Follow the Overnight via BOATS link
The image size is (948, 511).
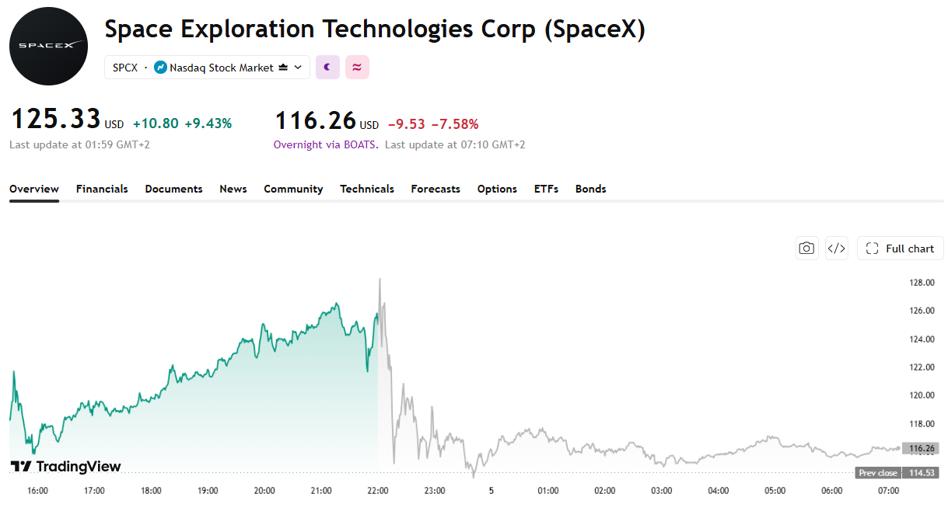[326, 145]
